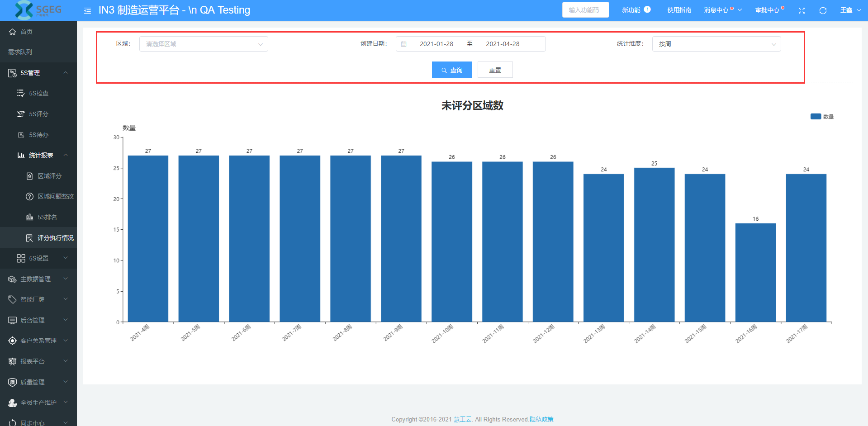Expand the 5S设置 submenu

tap(38, 258)
